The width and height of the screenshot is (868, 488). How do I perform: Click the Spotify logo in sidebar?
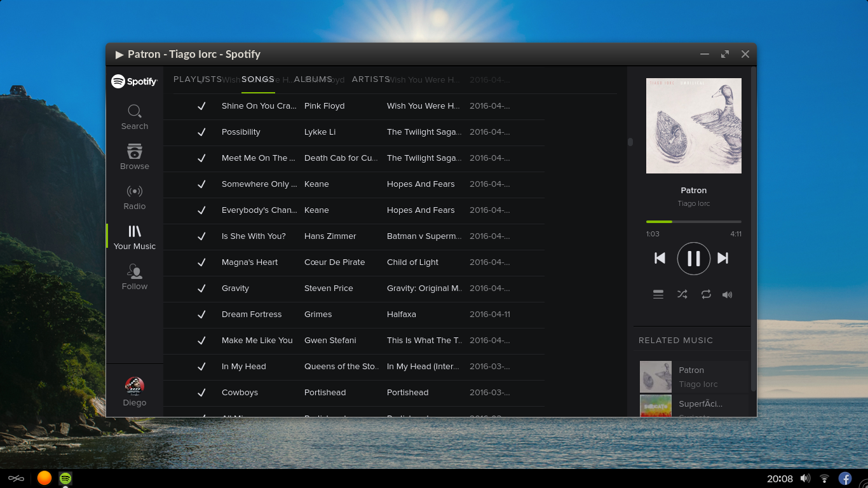point(134,81)
